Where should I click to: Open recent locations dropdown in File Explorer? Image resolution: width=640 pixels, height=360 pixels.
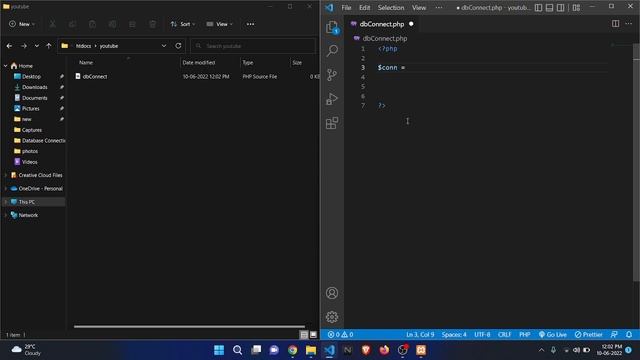coord(36,46)
